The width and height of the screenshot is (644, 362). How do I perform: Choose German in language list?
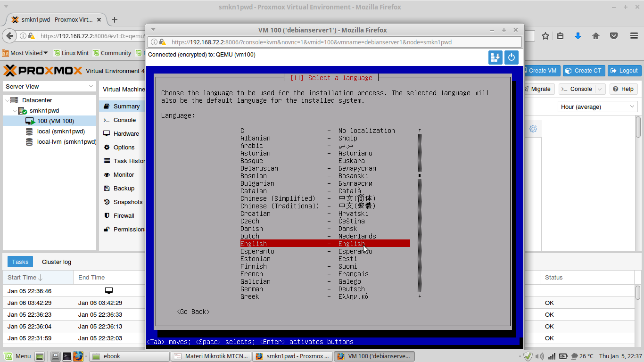pyautogui.click(x=325, y=289)
